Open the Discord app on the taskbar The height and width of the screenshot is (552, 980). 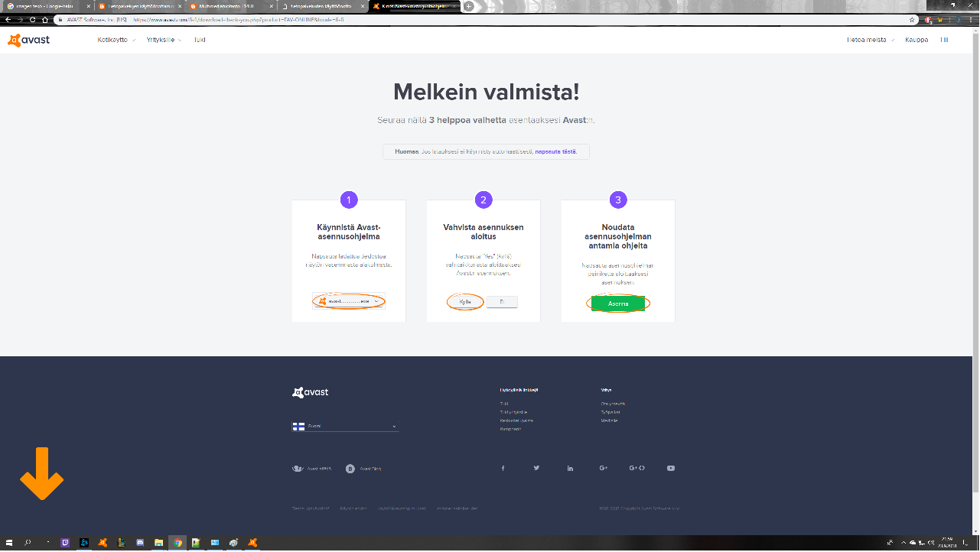(x=140, y=543)
